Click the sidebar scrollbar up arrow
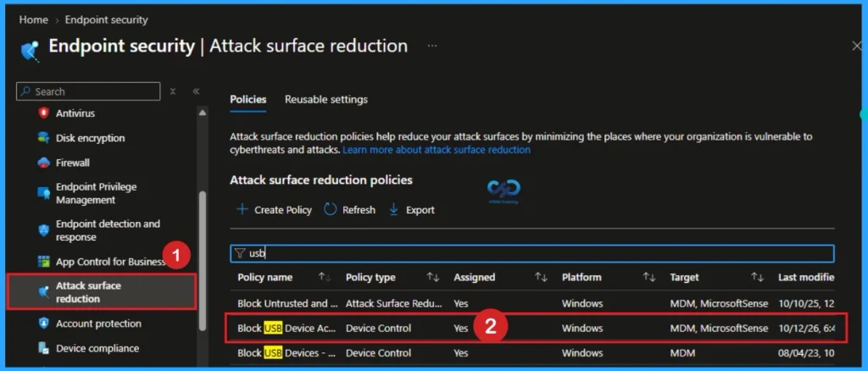 [203, 113]
